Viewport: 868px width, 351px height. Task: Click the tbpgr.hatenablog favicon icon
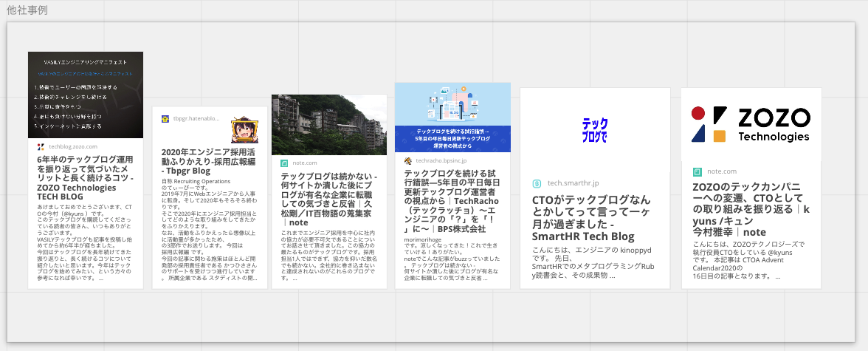(165, 119)
